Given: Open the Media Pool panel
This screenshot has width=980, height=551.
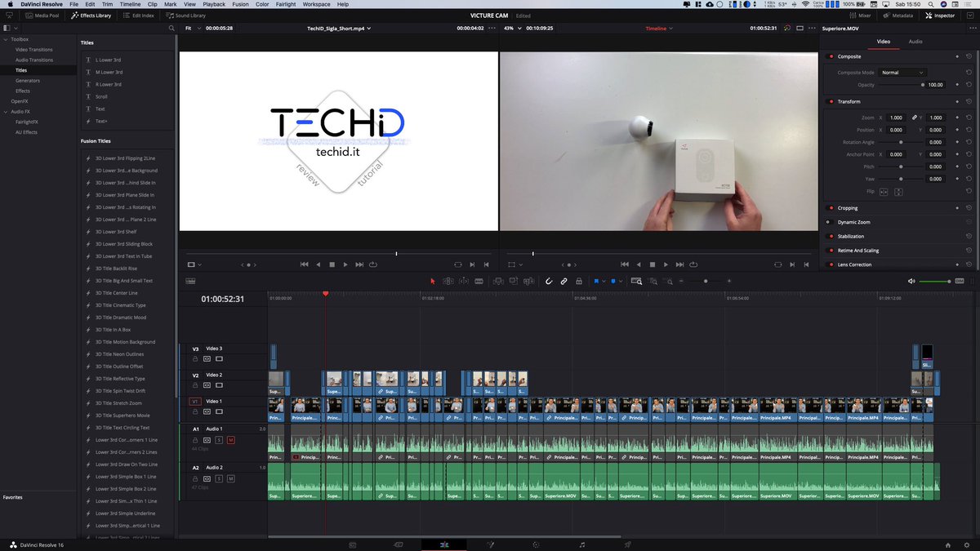Looking at the screenshot, I should (x=42, y=16).
